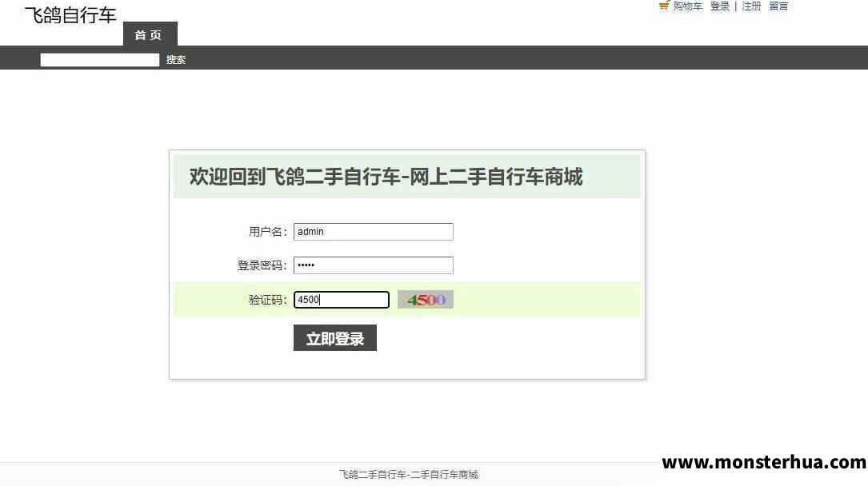Open the 登录 link in header
Image resolution: width=868 pixels, height=486 pixels.
pyautogui.click(x=720, y=6)
